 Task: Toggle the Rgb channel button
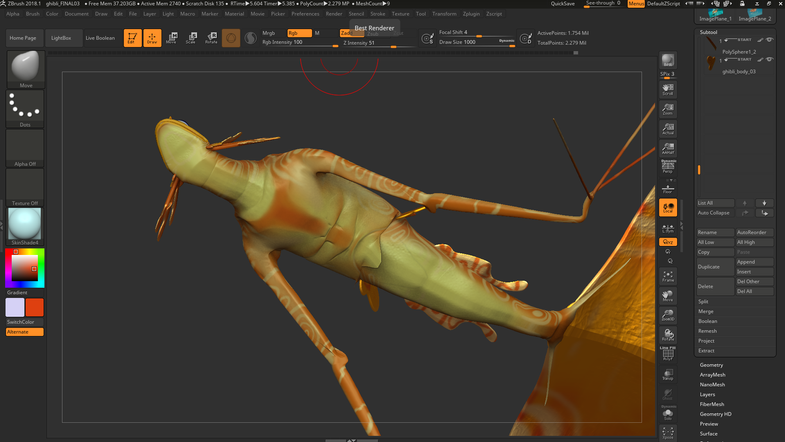coord(299,33)
